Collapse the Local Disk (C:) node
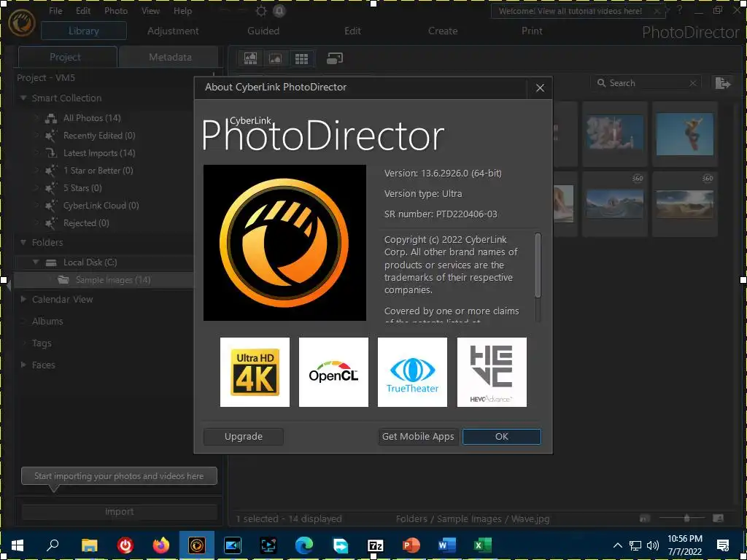 (36, 262)
